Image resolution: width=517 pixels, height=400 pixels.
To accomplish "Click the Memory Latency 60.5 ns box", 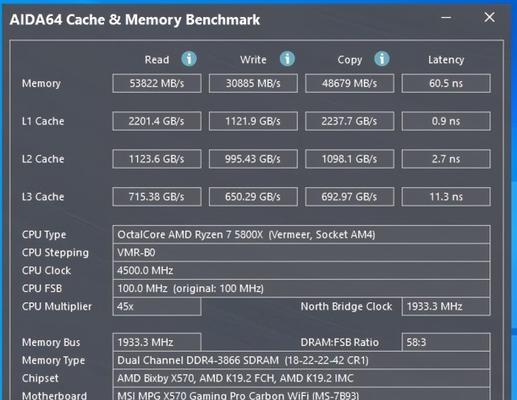I will (446, 83).
